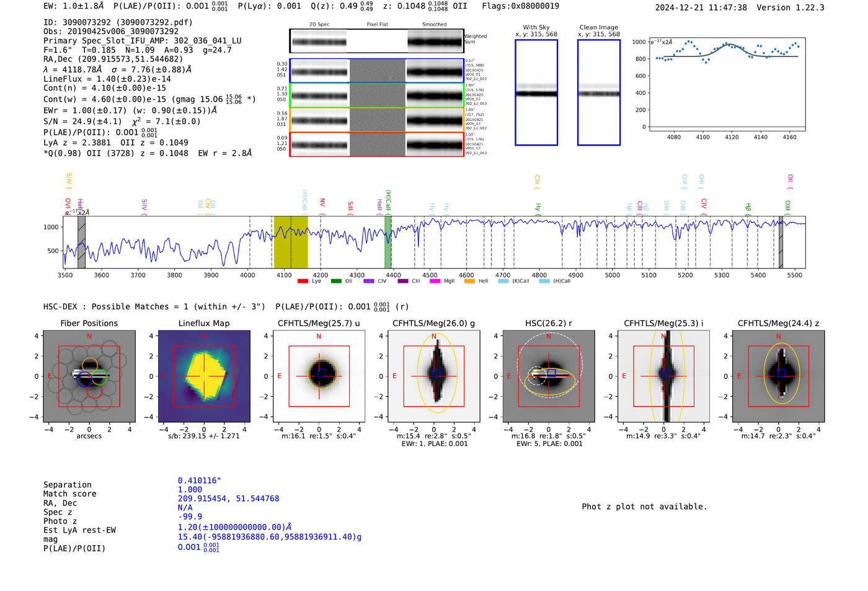868x591 pixels.
Task: Select the orange-bordered fiber spectrum row
Action: coord(377,120)
